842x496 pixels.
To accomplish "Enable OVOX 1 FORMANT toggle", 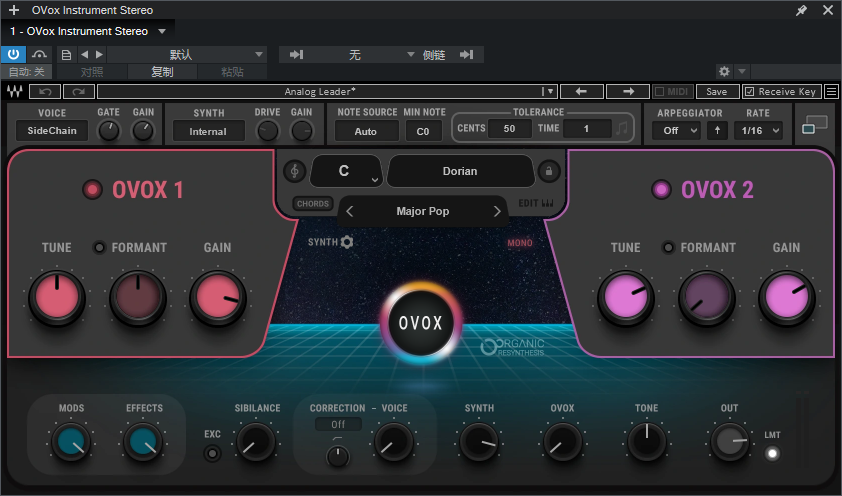I will coord(99,247).
